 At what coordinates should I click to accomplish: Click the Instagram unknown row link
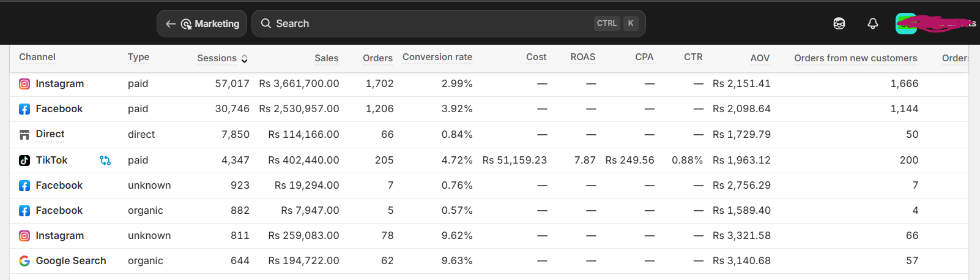(x=60, y=236)
